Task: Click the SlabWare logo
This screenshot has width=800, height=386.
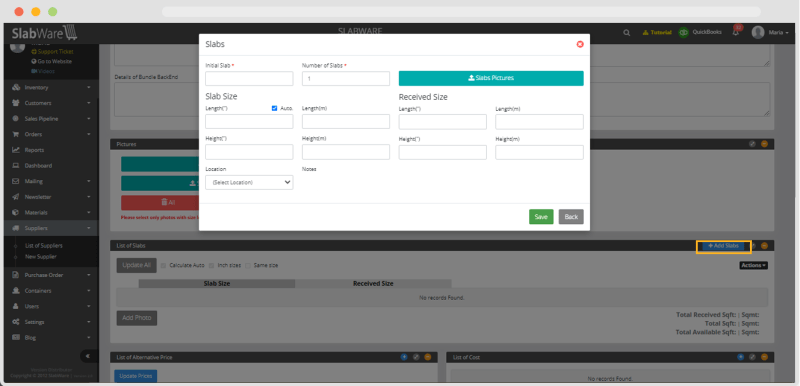Action: pyautogui.click(x=44, y=33)
